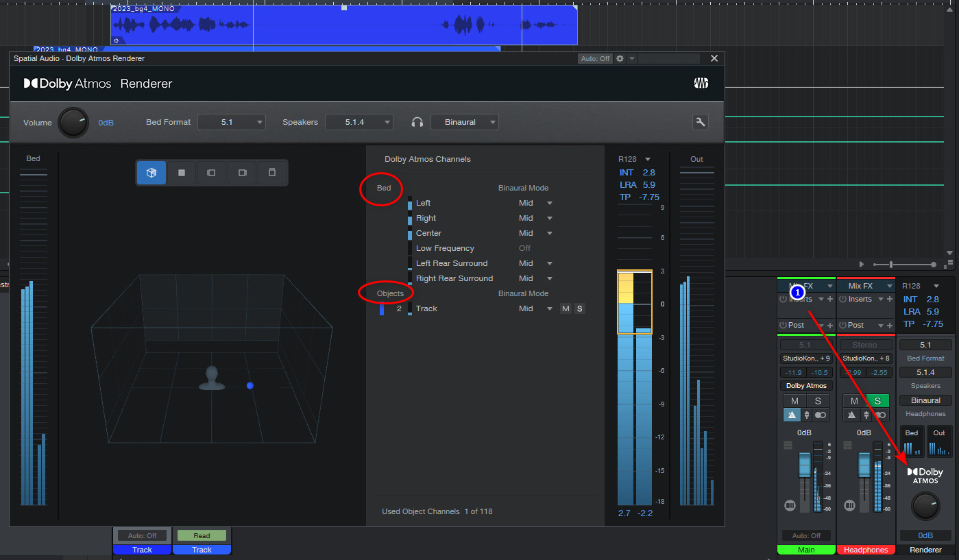Add a Post effect on Main channel

pos(830,325)
